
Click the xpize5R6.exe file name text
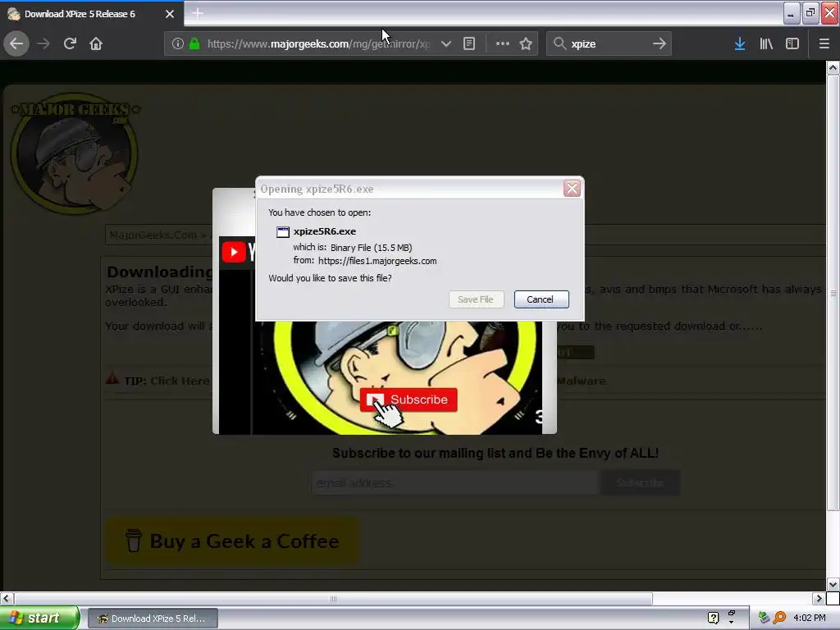[325, 231]
